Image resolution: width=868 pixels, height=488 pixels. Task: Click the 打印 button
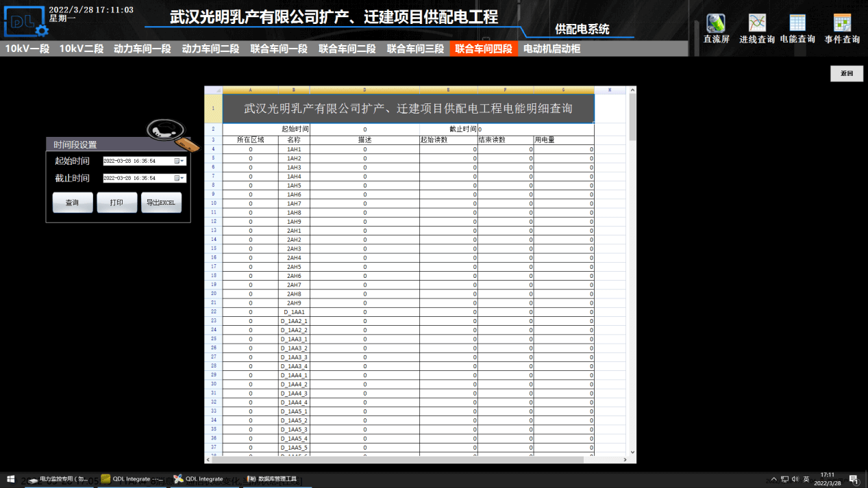click(117, 203)
